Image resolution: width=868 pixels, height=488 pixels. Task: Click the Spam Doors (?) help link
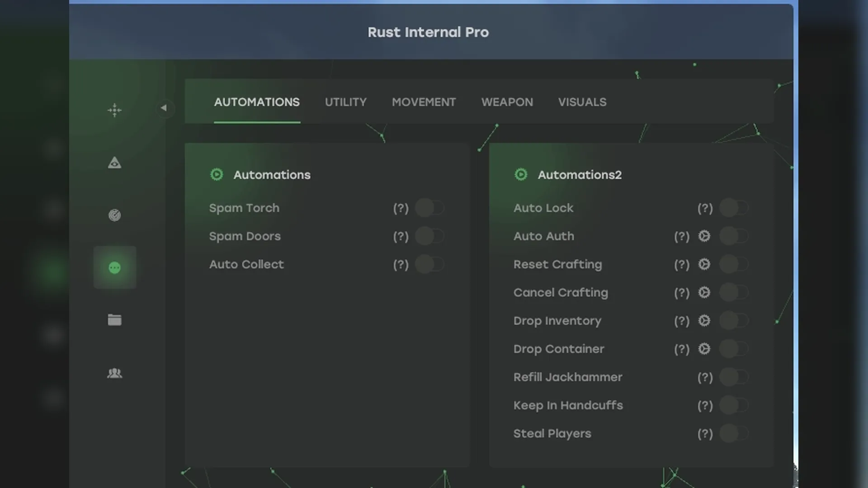[x=401, y=236]
